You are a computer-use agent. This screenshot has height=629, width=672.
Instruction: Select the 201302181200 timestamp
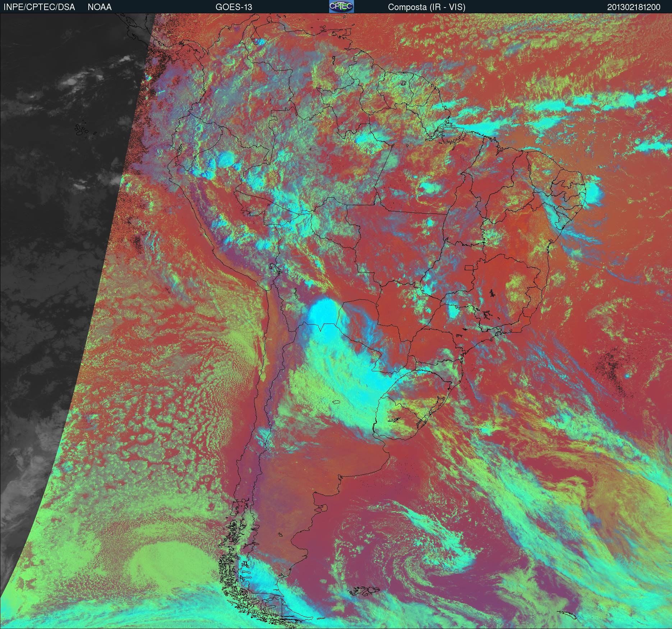click(x=634, y=7)
